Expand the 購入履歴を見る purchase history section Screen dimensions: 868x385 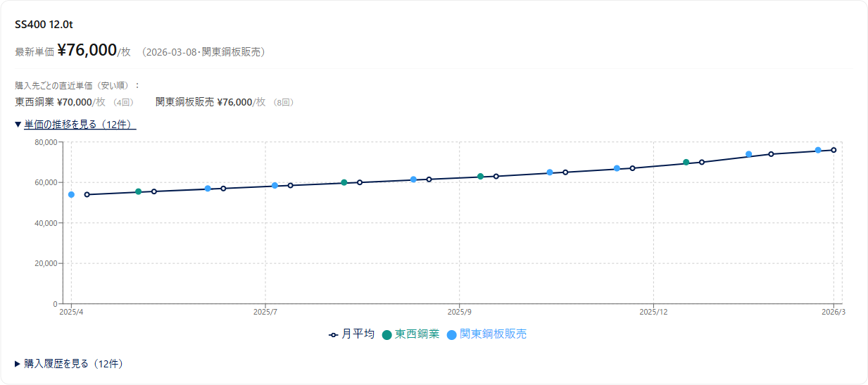(x=69, y=364)
